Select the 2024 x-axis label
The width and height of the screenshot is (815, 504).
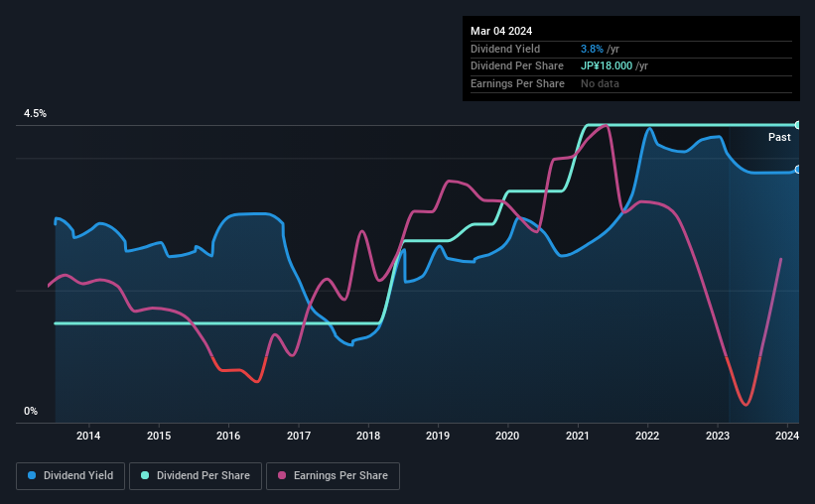click(x=787, y=436)
